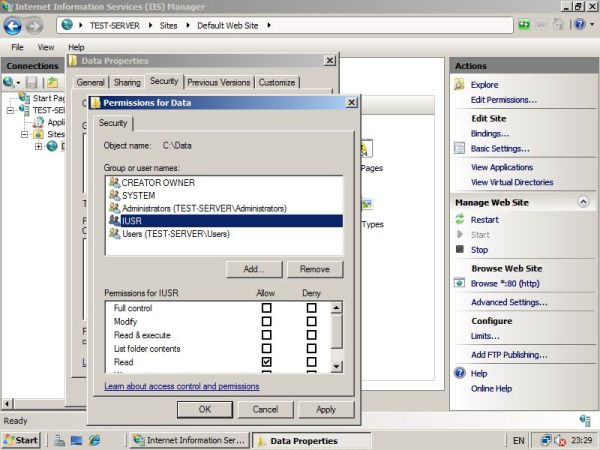Check Allow for List folder contents
This screenshot has width=600, height=450.
tap(266, 348)
